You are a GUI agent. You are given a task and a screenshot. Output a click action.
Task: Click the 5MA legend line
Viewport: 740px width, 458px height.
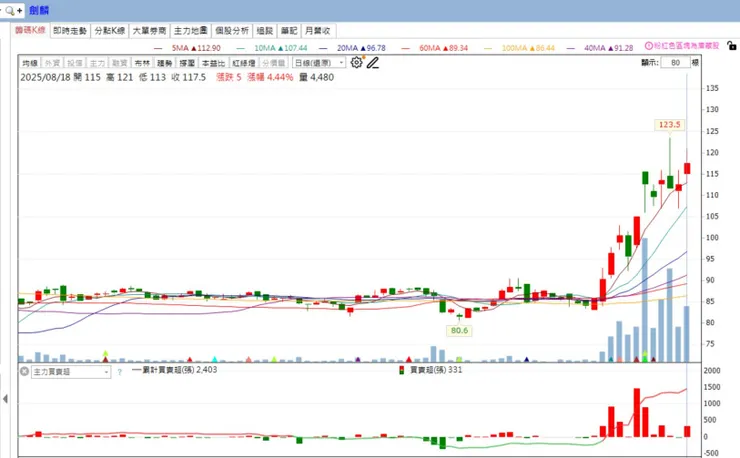[187, 48]
